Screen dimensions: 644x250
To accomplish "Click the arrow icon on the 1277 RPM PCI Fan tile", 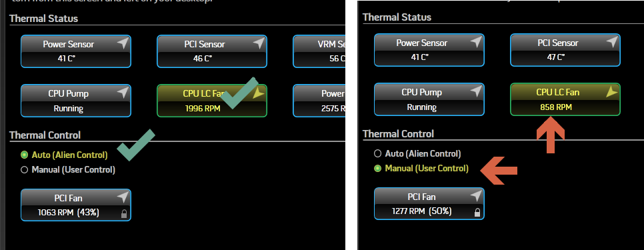I will (x=475, y=196).
